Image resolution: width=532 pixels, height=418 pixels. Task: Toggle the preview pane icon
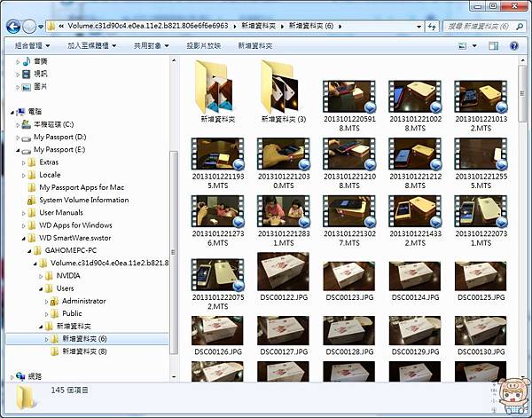(x=493, y=45)
